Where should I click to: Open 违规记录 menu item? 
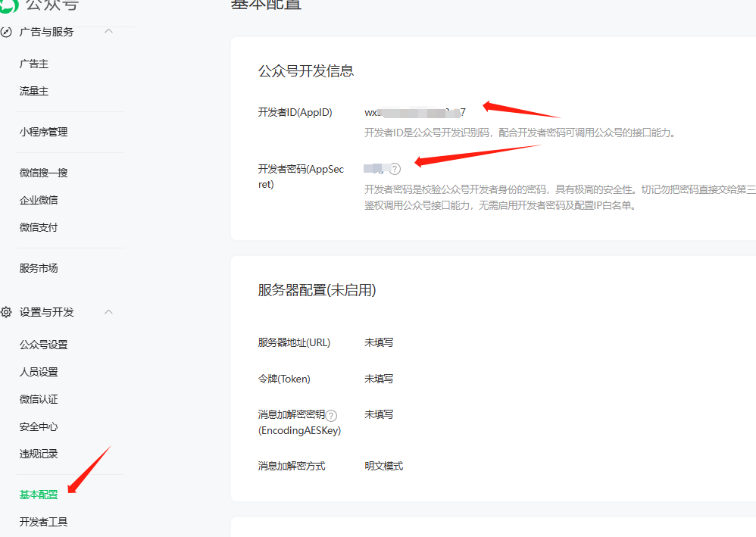(39, 454)
